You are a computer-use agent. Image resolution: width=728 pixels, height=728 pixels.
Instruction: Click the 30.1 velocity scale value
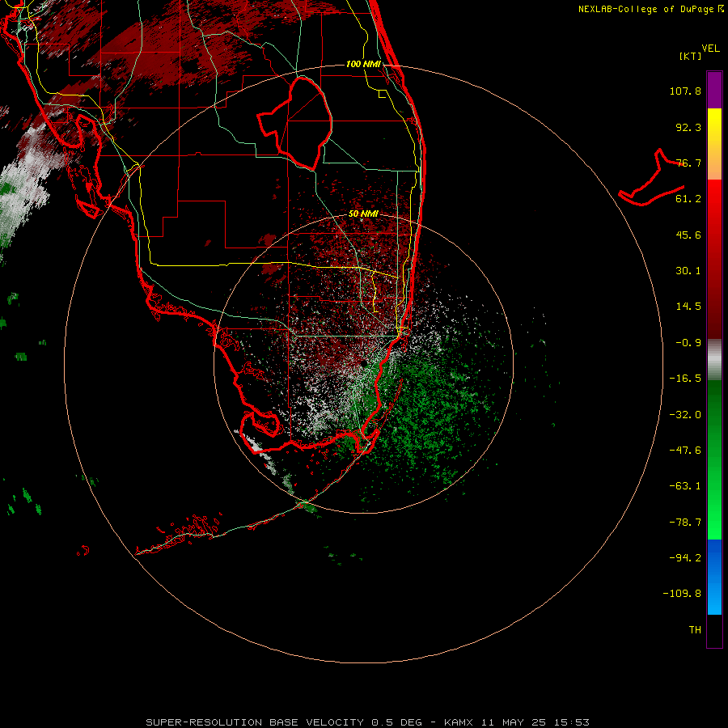pyautogui.click(x=688, y=271)
